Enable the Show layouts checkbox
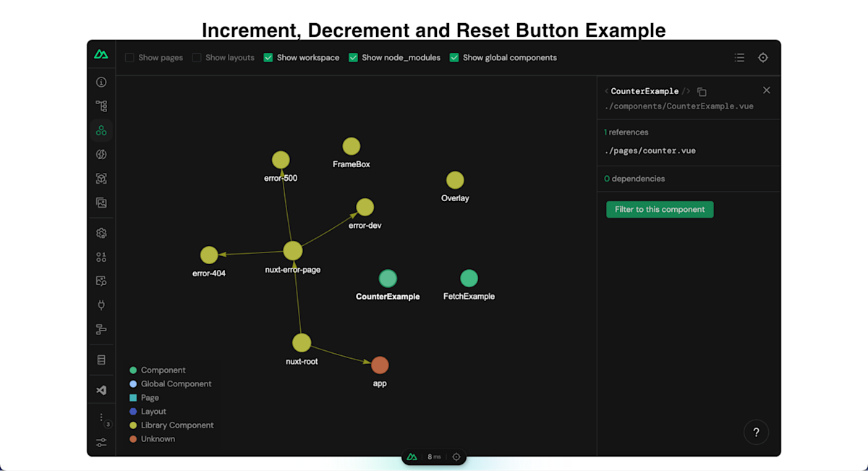The width and height of the screenshot is (868, 471). coord(195,57)
